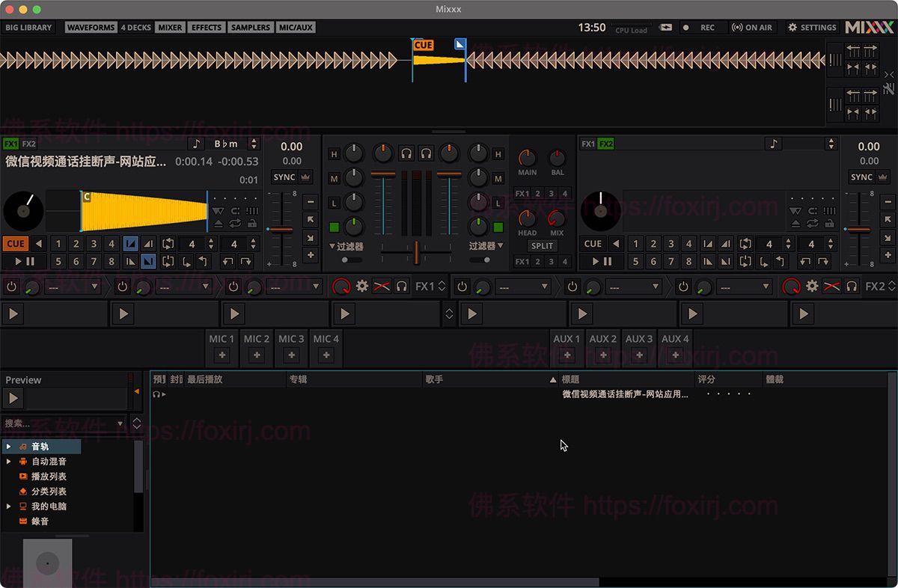This screenshot has height=588, width=898.
Task: Toggle the ON AIR broadcast indicator
Action: pyautogui.click(x=752, y=27)
